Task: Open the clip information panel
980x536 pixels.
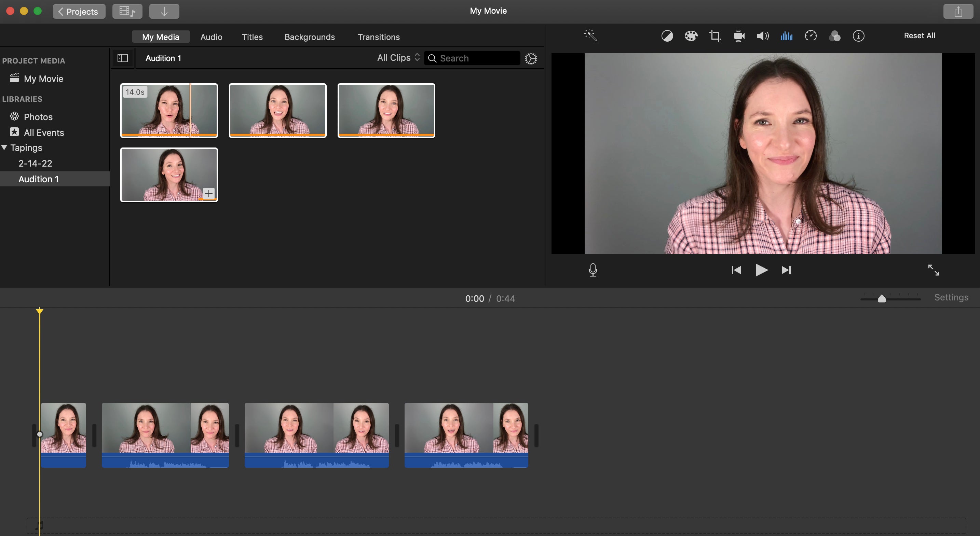Action: pyautogui.click(x=857, y=36)
